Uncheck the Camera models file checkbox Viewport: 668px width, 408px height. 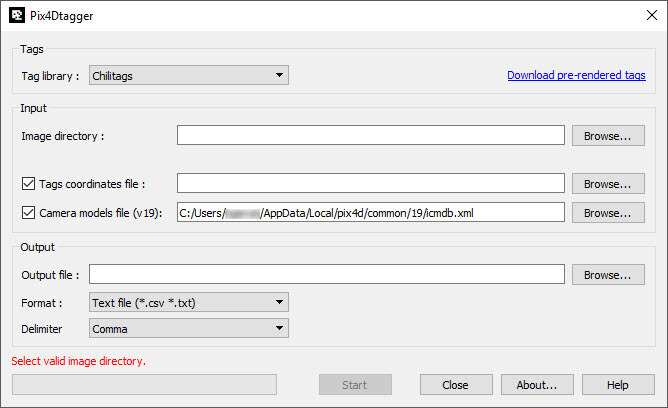tap(28, 213)
